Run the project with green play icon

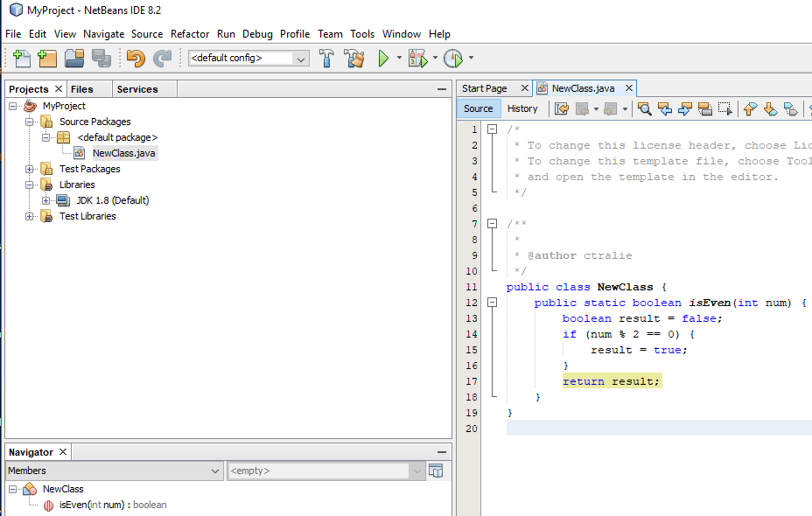pos(383,58)
